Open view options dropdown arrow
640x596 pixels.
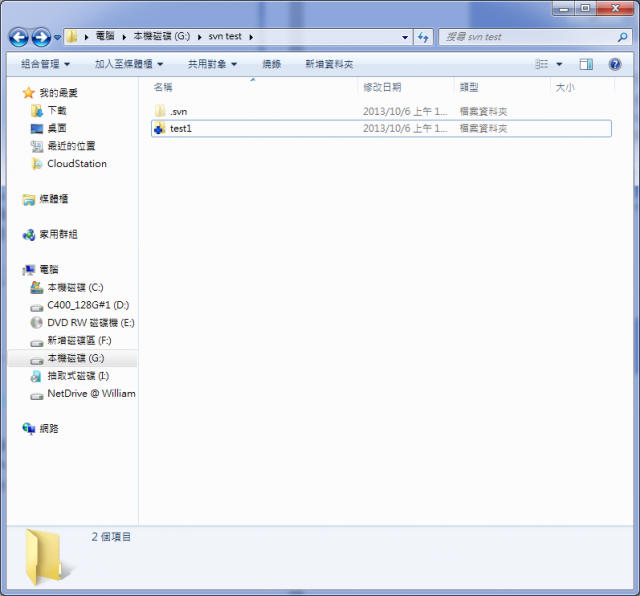coord(559,64)
